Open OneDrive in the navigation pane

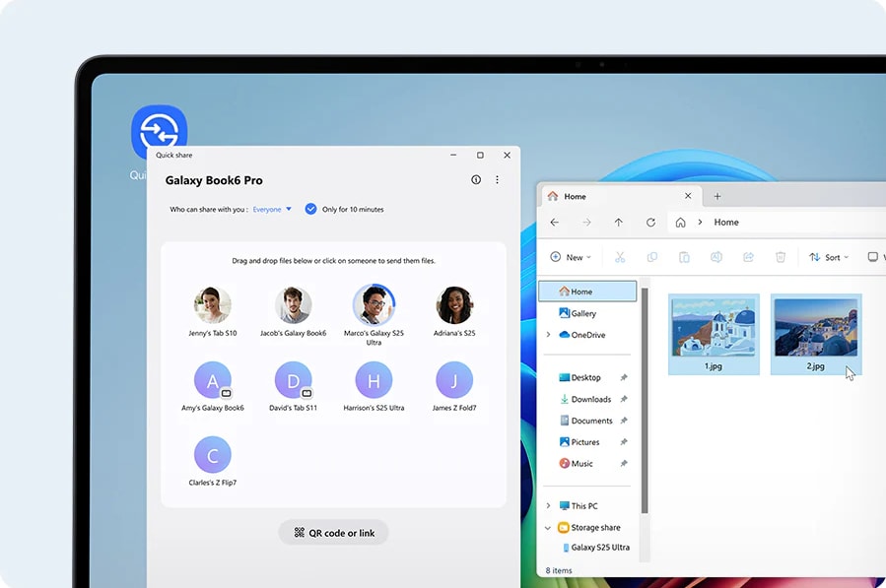[582, 335]
